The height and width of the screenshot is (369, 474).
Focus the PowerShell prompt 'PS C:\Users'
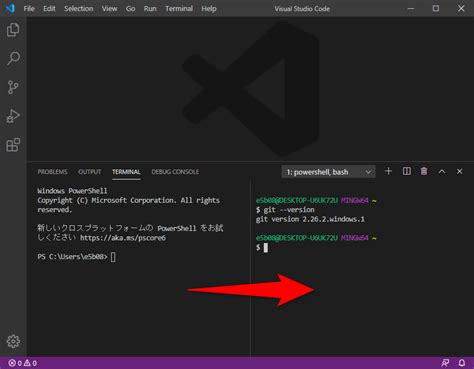pyautogui.click(x=72, y=257)
